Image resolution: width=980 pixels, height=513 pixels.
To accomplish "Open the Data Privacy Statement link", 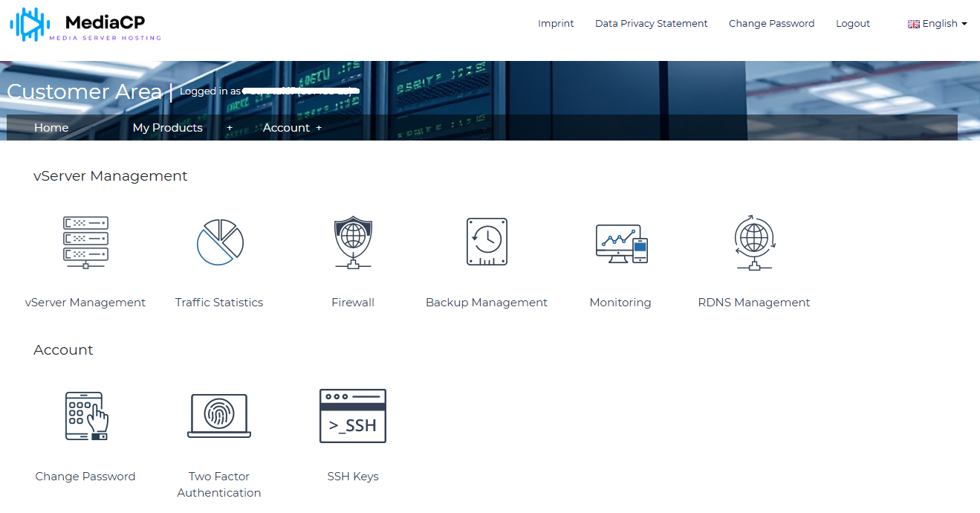I will (x=652, y=24).
